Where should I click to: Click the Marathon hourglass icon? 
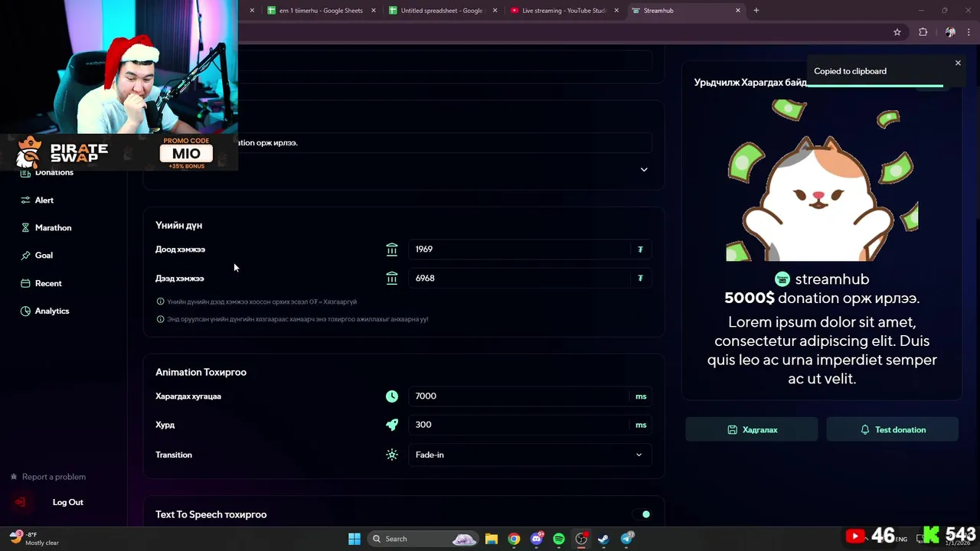25,227
